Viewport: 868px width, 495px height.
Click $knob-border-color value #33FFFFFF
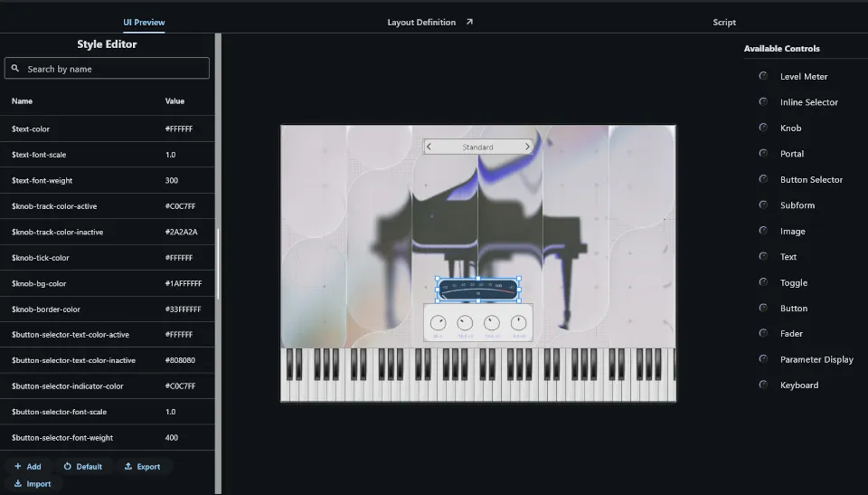pyautogui.click(x=183, y=309)
